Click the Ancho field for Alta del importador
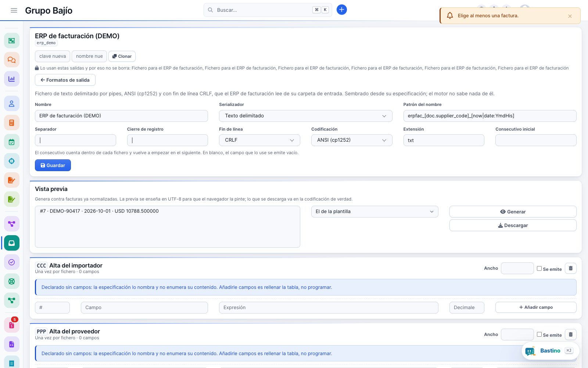 point(517,268)
